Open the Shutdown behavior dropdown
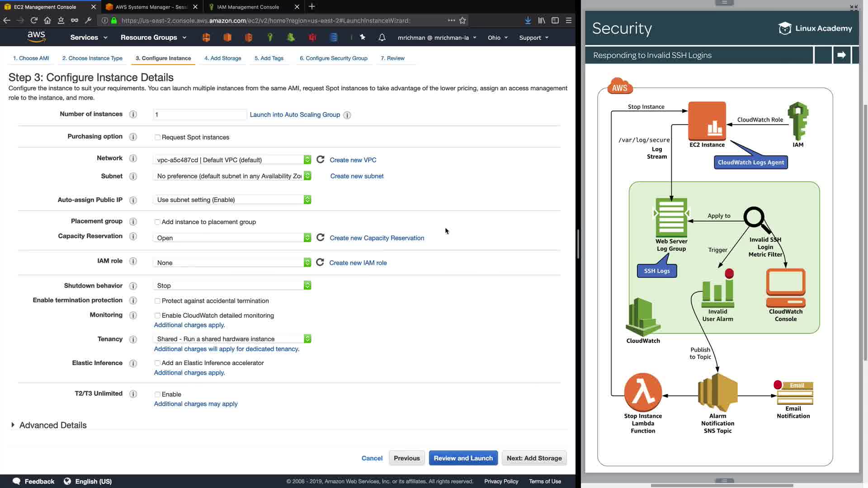The width and height of the screenshot is (868, 488). coord(232,286)
